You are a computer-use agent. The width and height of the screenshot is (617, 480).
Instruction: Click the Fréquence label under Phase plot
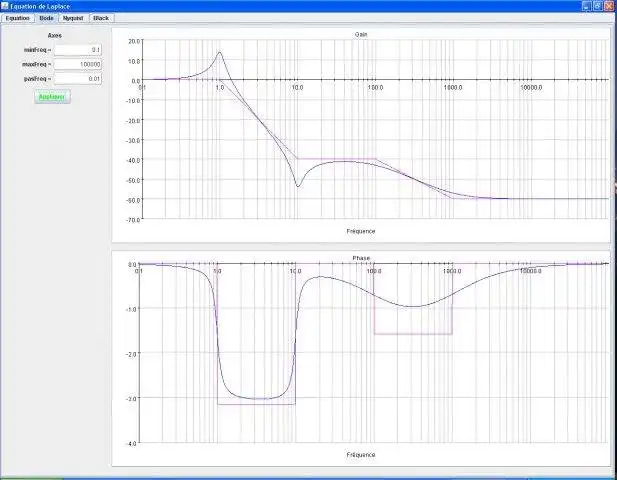361,455
